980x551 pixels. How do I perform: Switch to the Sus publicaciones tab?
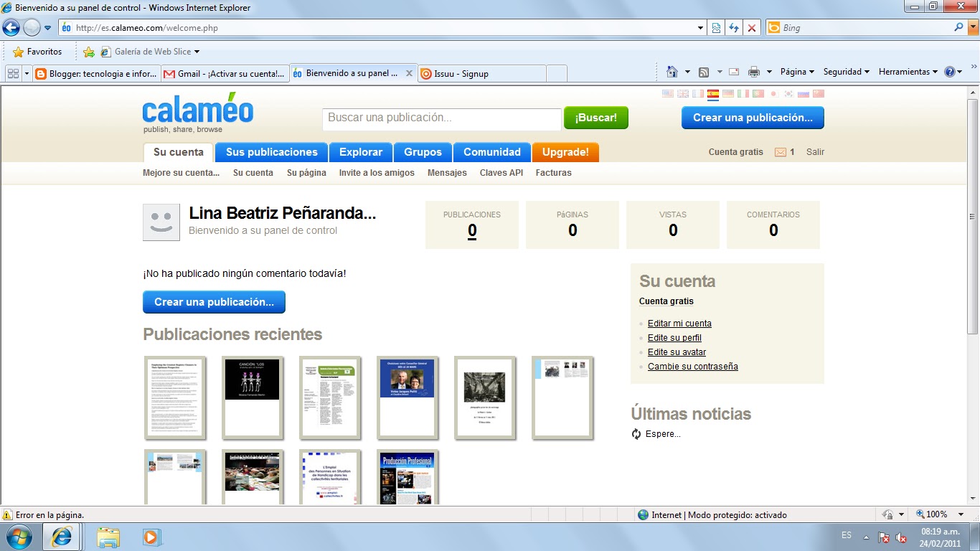[x=270, y=151]
